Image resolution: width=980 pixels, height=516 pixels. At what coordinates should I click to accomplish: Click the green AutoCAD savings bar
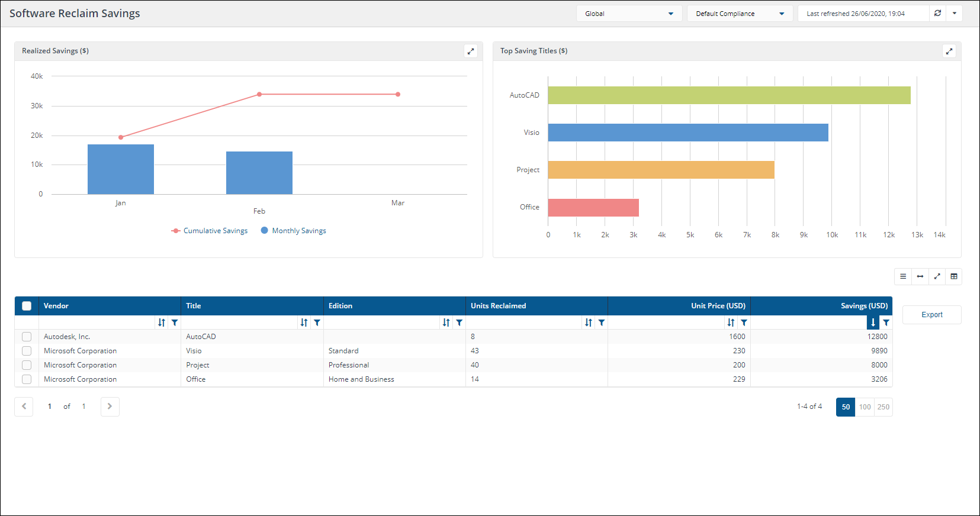tap(728, 95)
